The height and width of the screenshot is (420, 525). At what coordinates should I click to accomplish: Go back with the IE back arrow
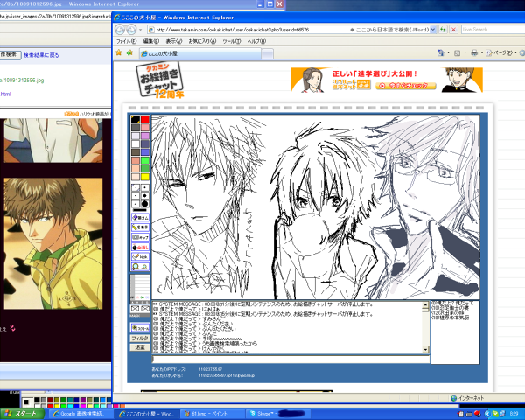pyautogui.click(x=120, y=30)
